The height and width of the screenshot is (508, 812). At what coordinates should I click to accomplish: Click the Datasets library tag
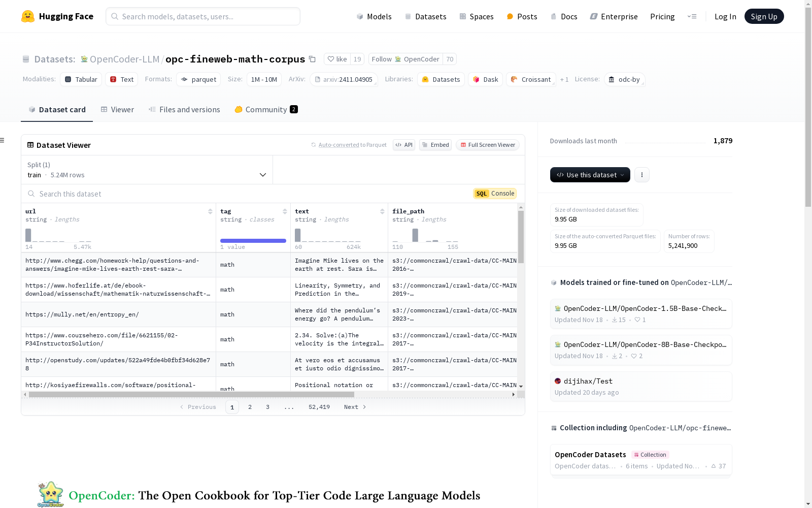(441, 79)
